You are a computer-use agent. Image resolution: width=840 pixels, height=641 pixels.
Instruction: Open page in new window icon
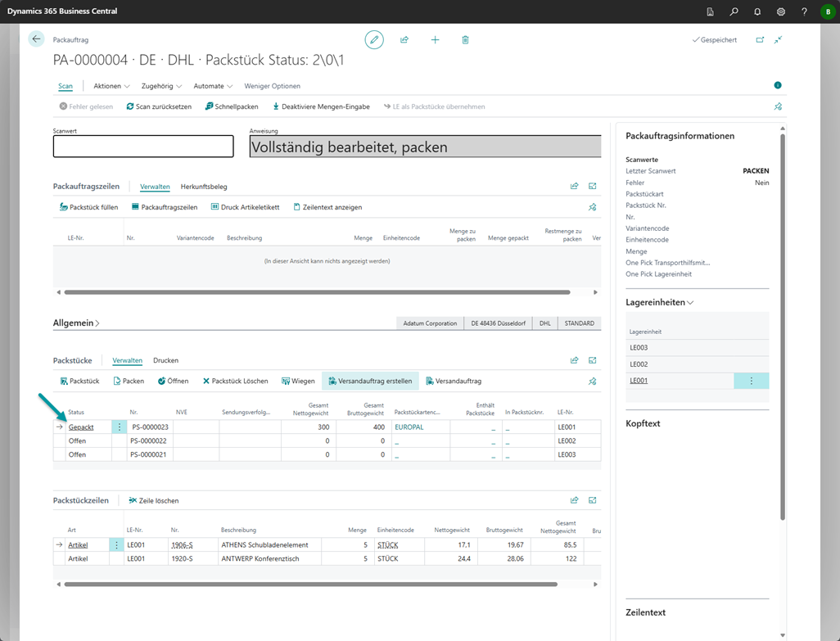pyautogui.click(x=760, y=39)
